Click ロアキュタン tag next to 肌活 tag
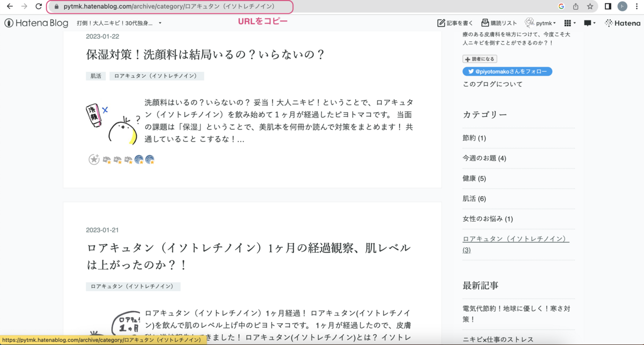Screen dimensions: 644x345 tap(157, 76)
